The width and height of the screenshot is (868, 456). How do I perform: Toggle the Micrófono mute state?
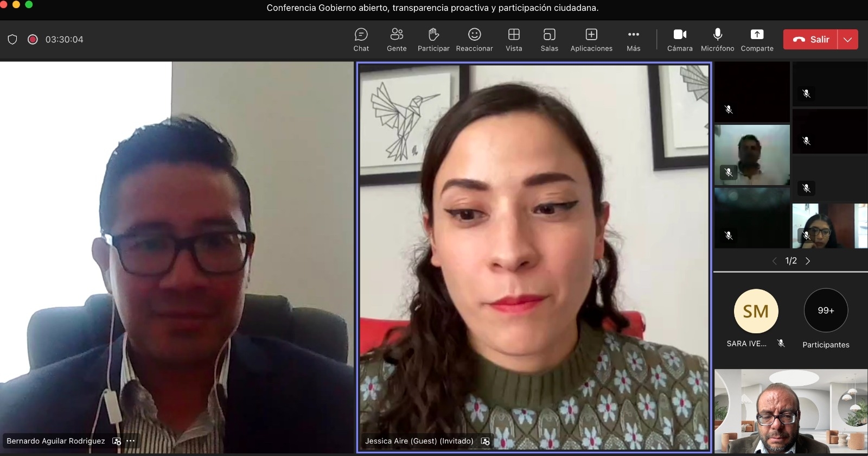pyautogui.click(x=717, y=40)
